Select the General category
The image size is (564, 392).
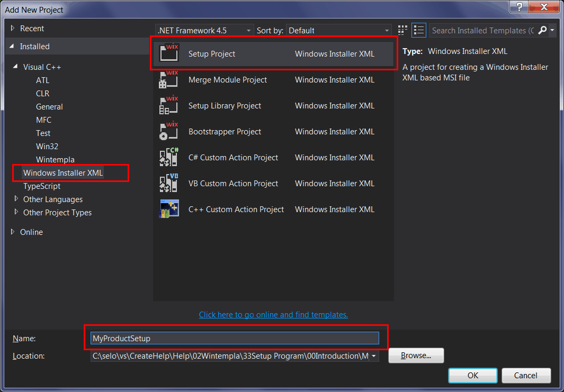tap(49, 107)
